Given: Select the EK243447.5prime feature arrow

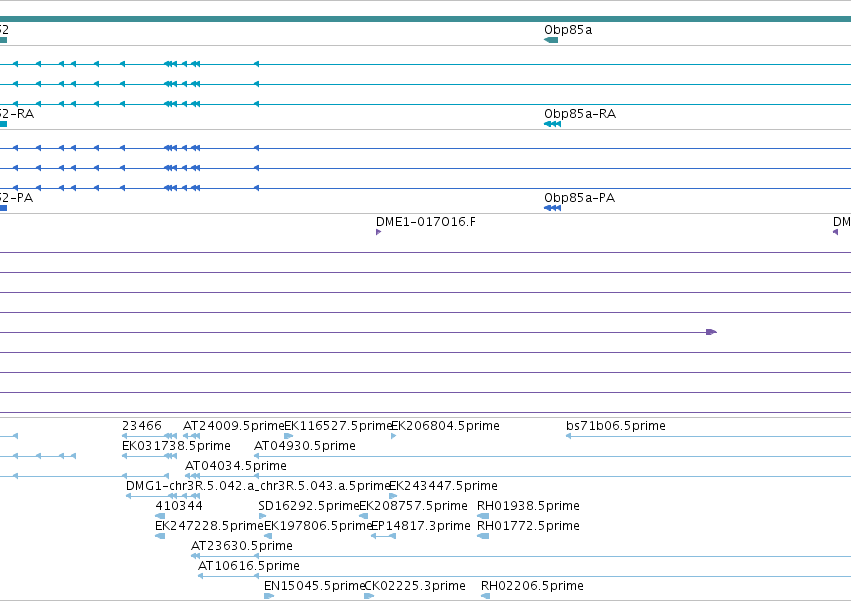Looking at the screenshot, I should [393, 496].
